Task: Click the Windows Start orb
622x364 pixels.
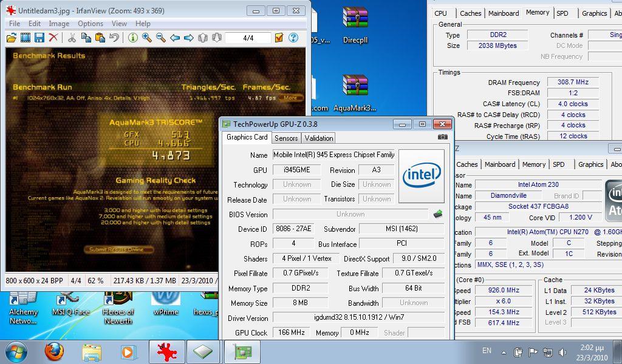Action: pos(16,352)
